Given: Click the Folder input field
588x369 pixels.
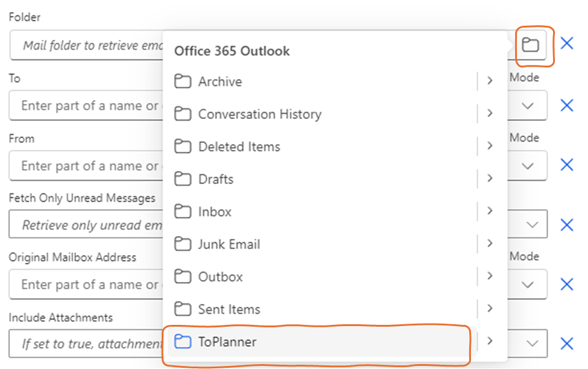Looking at the screenshot, I should (86, 45).
